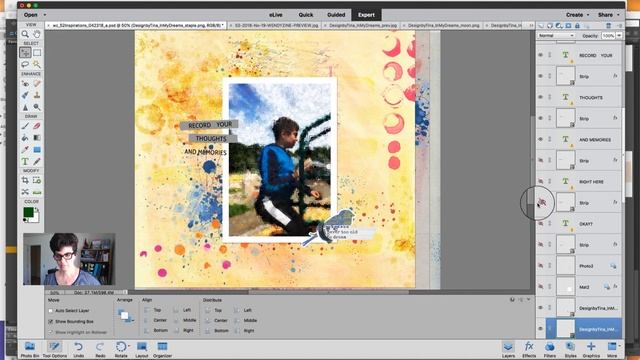Expand the Open button dropdown arrow

tap(44, 15)
